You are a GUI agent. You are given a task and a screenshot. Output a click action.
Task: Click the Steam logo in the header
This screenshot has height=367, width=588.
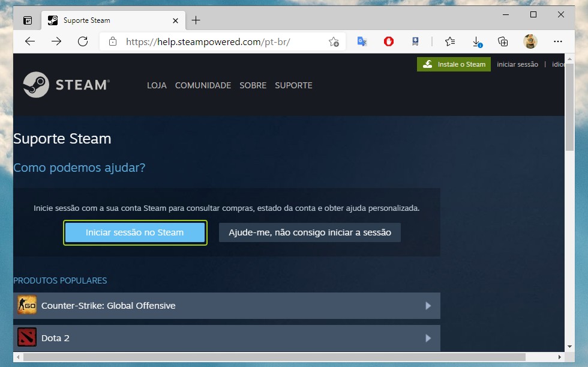pos(66,85)
